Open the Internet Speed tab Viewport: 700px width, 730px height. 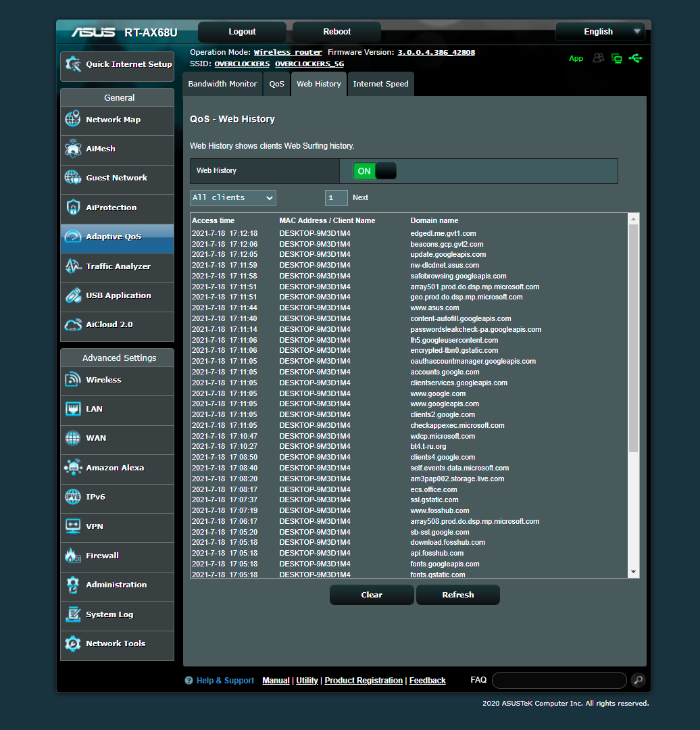(x=380, y=84)
